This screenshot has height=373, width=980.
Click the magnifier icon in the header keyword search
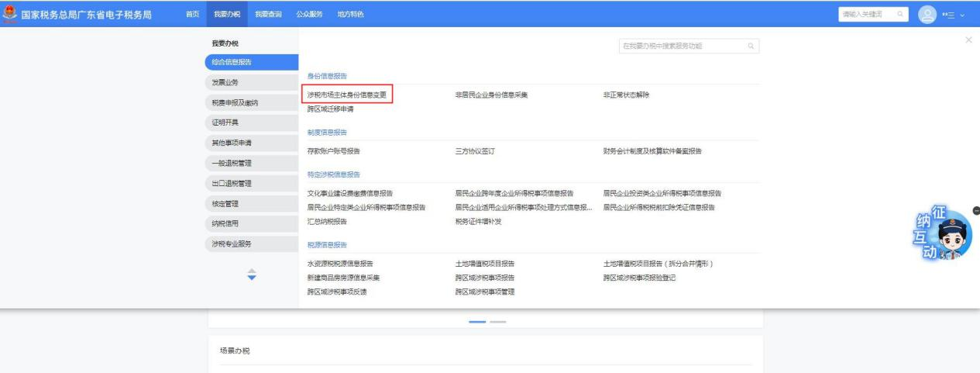[x=899, y=14]
